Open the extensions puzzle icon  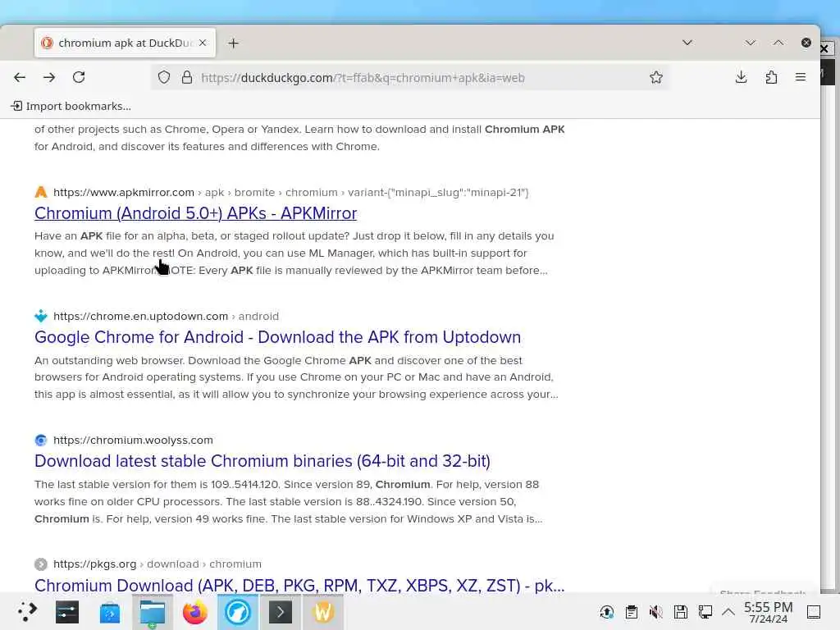(x=771, y=77)
